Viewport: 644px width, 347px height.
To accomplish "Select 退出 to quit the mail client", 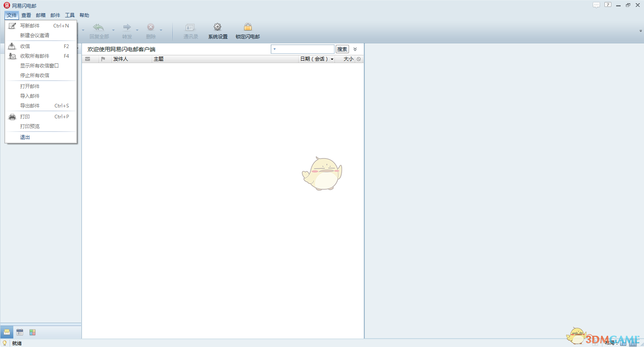I will [x=41, y=137].
